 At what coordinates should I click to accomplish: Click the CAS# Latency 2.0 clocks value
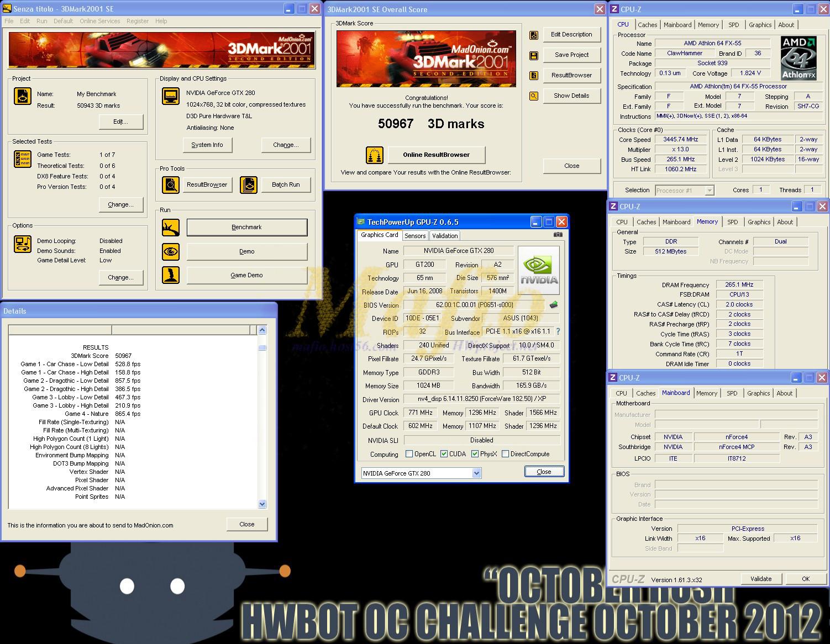[739, 304]
